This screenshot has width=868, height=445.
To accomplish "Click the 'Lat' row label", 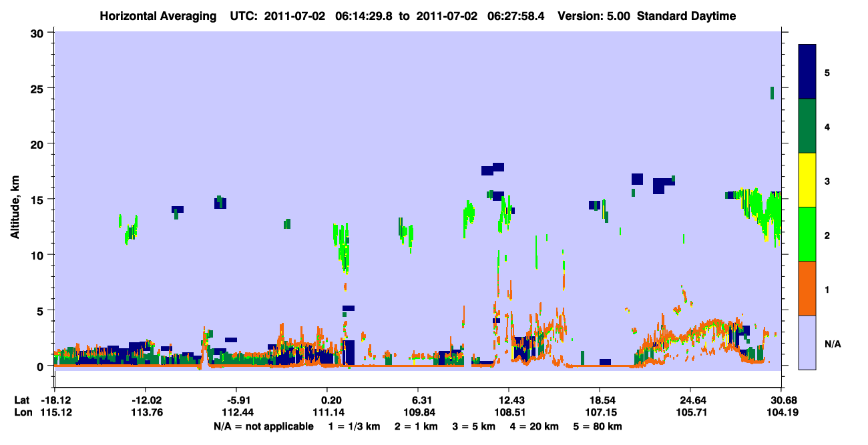I will pyautogui.click(x=22, y=400).
